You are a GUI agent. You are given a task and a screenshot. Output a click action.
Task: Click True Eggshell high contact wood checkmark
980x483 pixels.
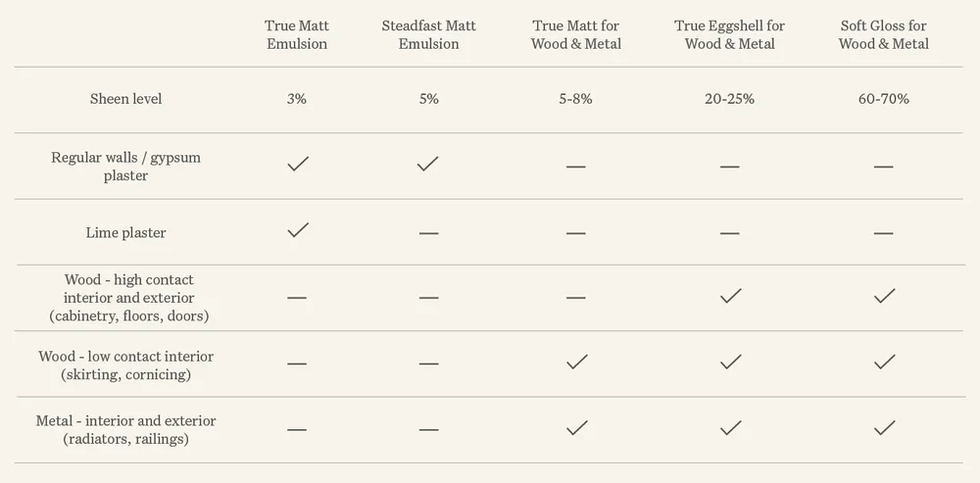[730, 296]
